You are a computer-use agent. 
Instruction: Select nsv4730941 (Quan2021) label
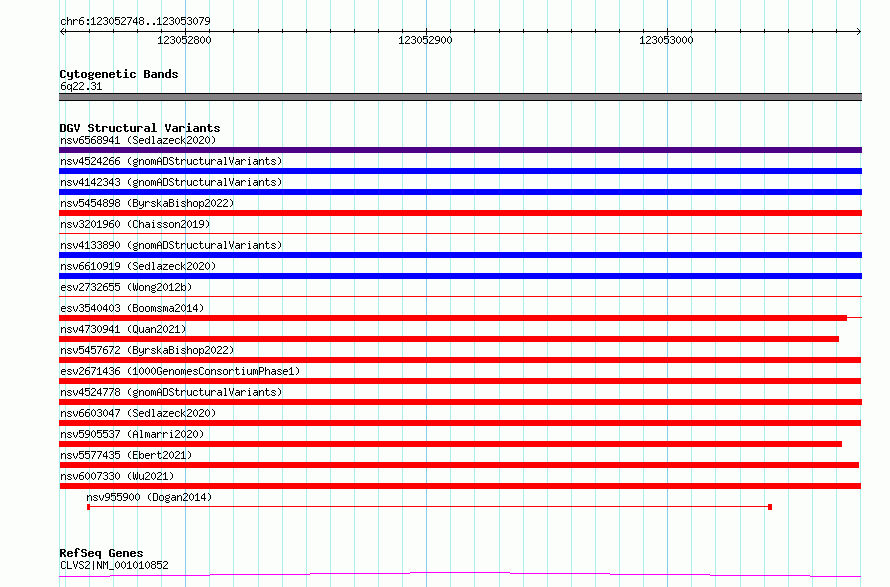[x=123, y=329]
